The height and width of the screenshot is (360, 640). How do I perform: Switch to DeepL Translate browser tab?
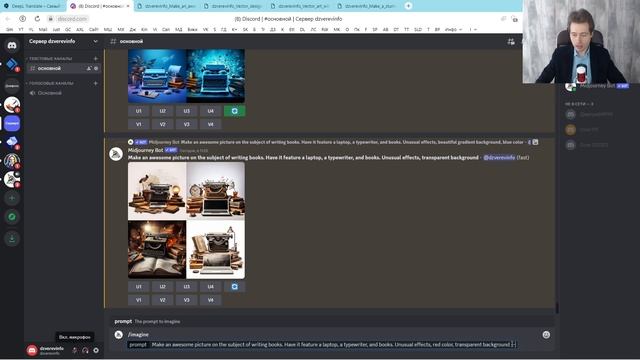tap(33, 6)
